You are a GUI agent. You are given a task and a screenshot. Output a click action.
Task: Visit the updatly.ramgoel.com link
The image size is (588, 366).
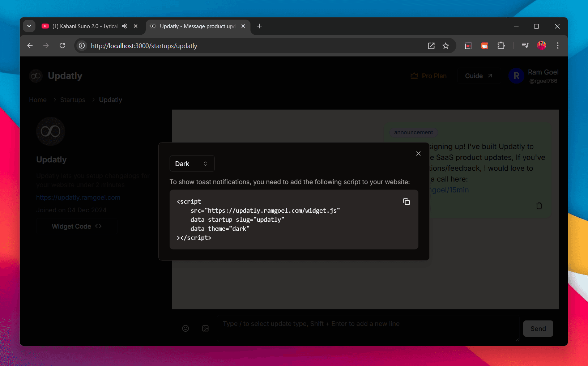[78, 197]
